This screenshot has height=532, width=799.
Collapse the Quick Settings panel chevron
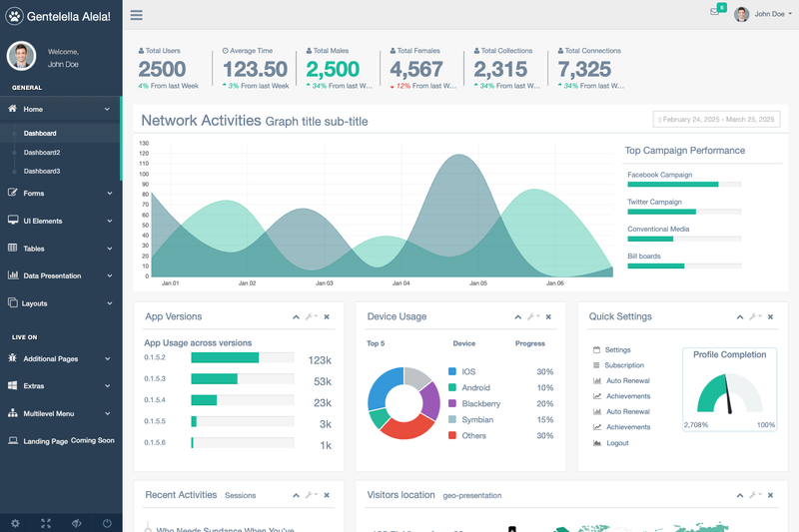pyautogui.click(x=740, y=316)
